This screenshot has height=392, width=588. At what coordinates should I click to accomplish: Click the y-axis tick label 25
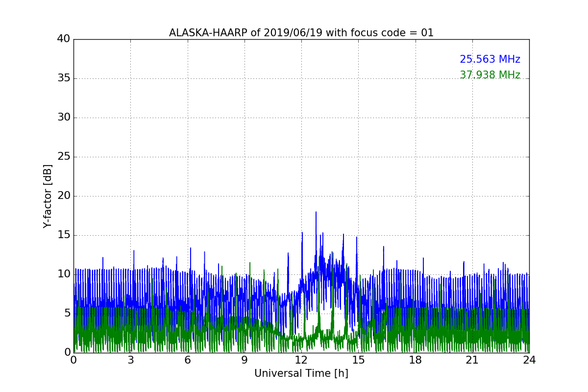63,156
